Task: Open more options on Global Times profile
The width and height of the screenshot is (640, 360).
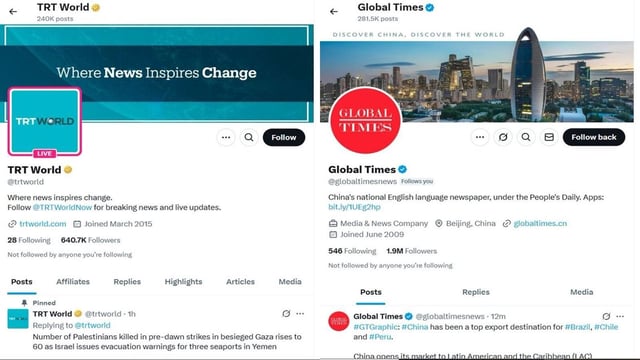Action: point(480,137)
